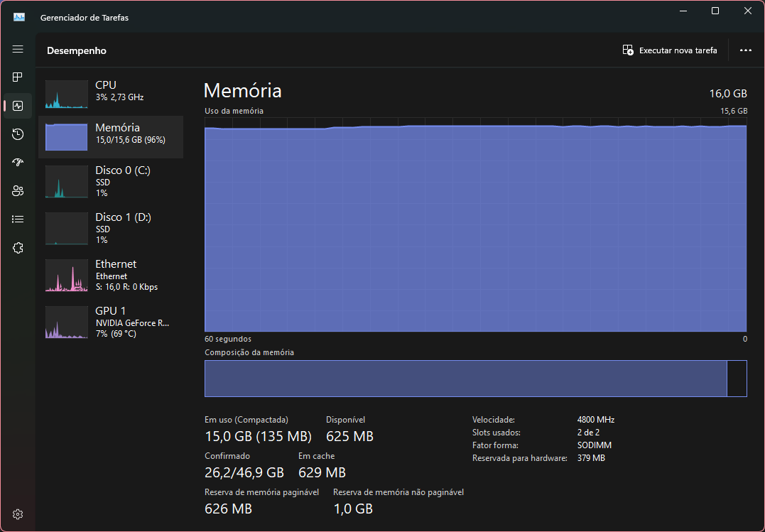Click the 626 MB paged pool value
765x532 pixels.
tap(228, 509)
